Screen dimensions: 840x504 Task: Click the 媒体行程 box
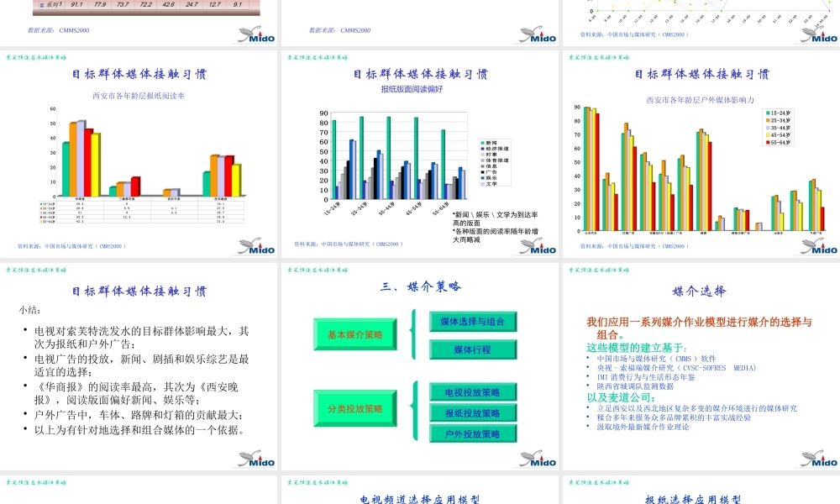[473, 349]
